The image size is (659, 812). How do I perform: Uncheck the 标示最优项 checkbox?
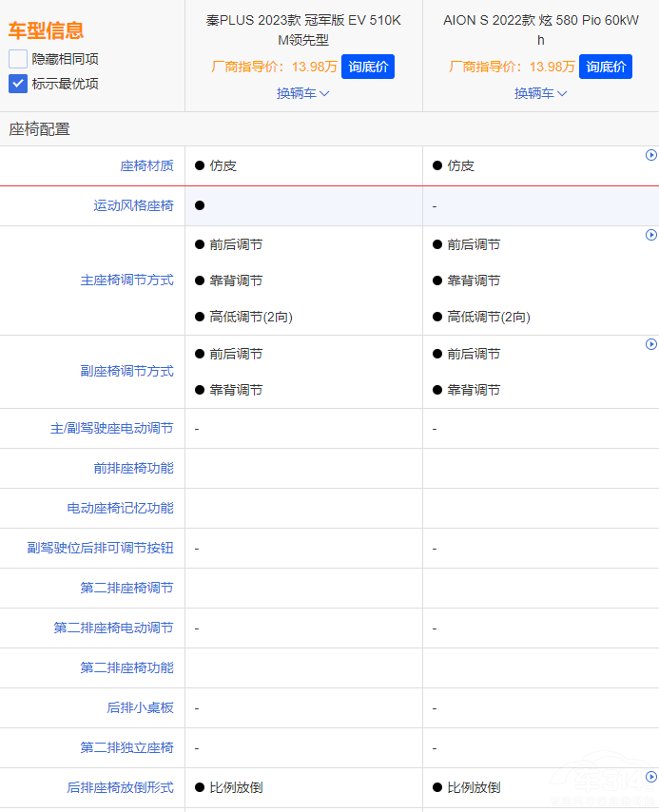coord(18,84)
